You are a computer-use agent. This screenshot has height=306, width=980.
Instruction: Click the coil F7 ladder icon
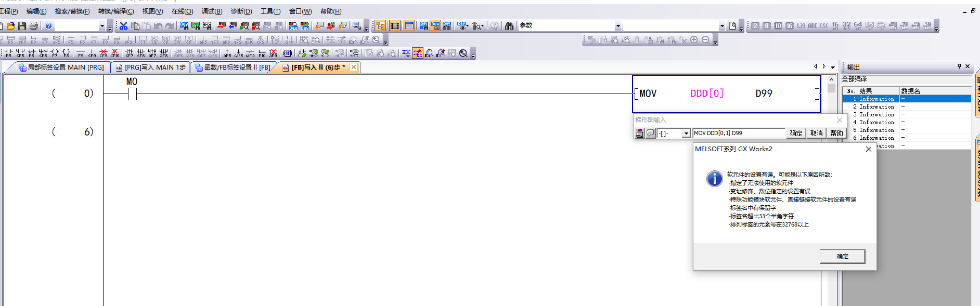pyautogui.click(x=55, y=53)
